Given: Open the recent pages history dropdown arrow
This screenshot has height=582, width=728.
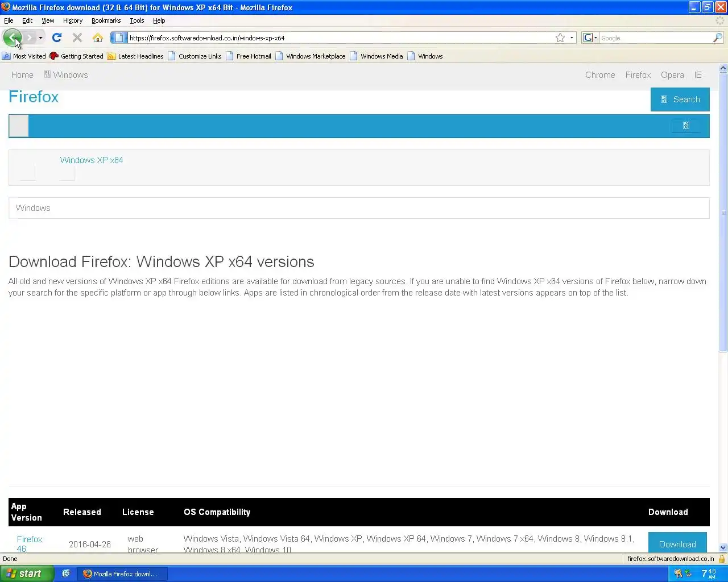Looking at the screenshot, I should 40,38.
